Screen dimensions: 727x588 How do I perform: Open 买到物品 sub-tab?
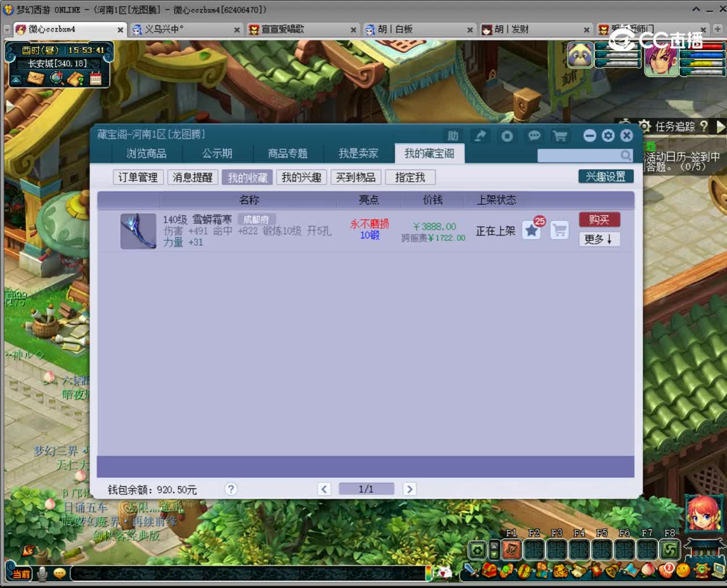click(x=356, y=177)
